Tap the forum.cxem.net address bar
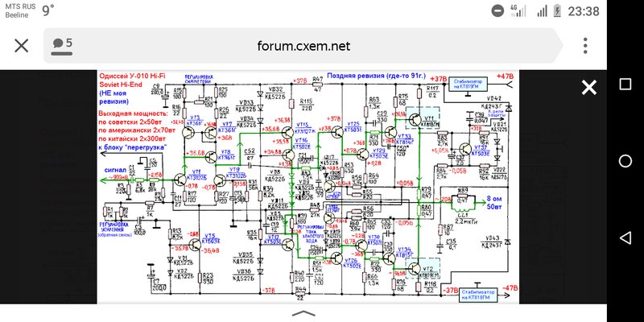The height and width of the screenshot is (322, 644). (x=303, y=46)
